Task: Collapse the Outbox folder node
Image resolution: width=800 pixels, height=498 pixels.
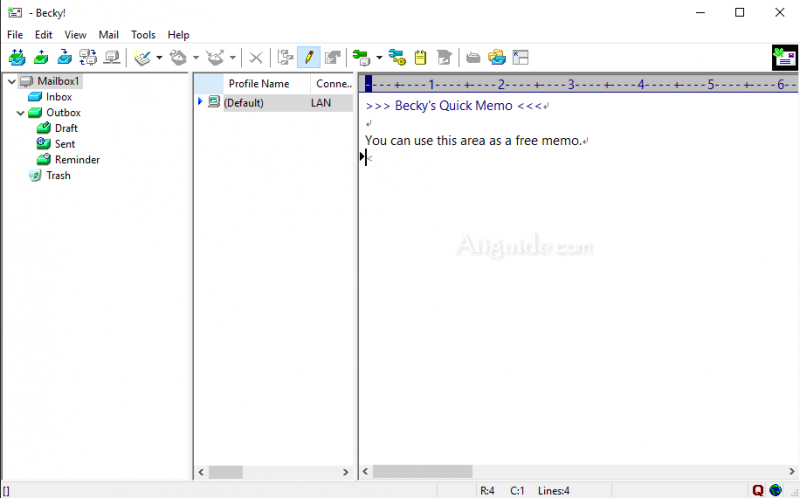Action: coord(20,113)
